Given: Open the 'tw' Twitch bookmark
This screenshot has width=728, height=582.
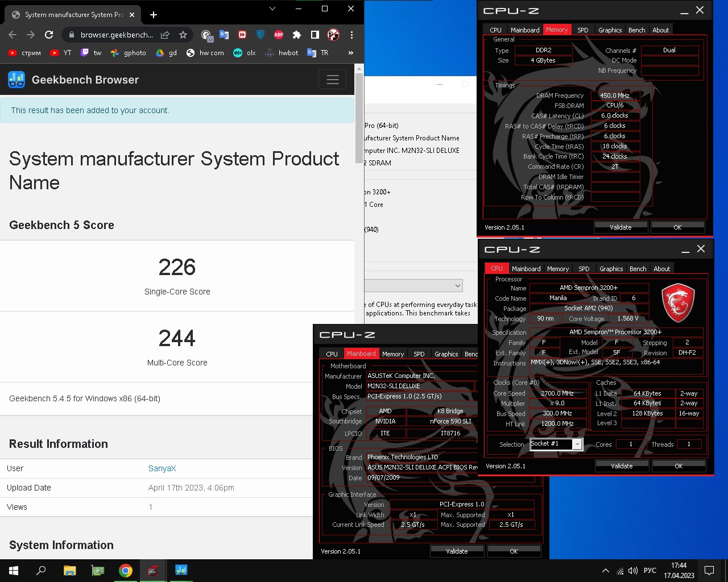Looking at the screenshot, I should tap(91, 53).
